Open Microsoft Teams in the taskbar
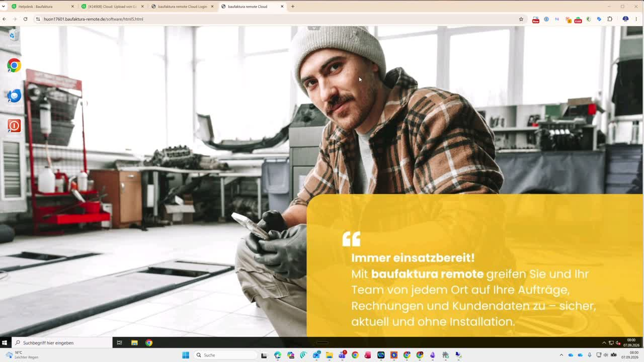Screen dimensions: 644x362 point(342,355)
